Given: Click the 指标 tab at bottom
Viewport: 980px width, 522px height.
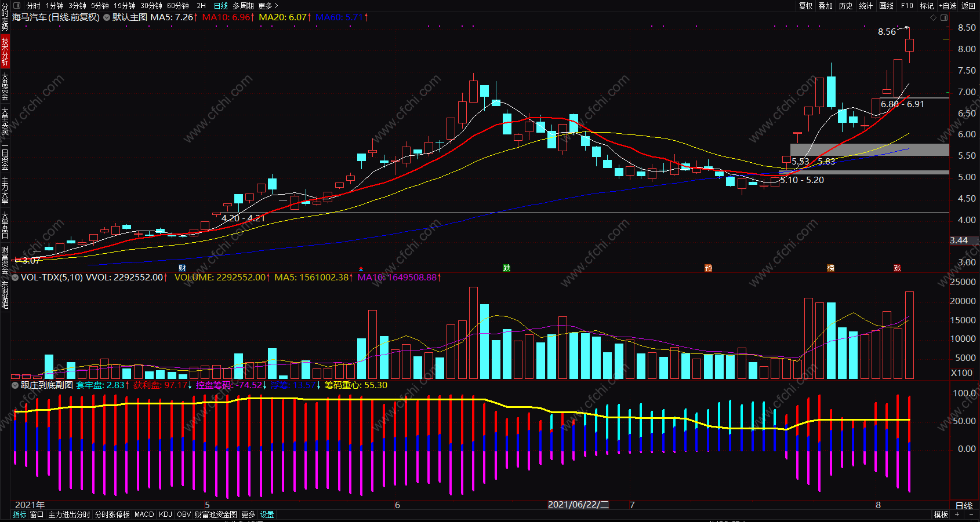Looking at the screenshot, I should (19, 514).
